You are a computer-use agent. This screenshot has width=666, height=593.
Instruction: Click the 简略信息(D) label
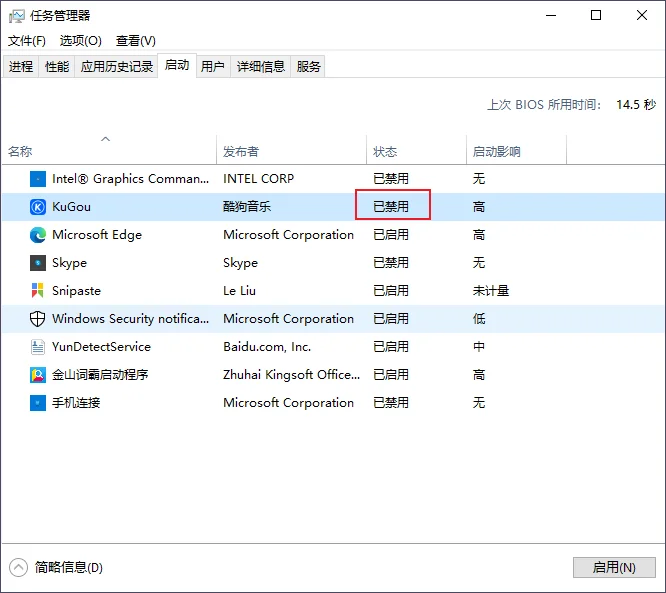[69, 568]
